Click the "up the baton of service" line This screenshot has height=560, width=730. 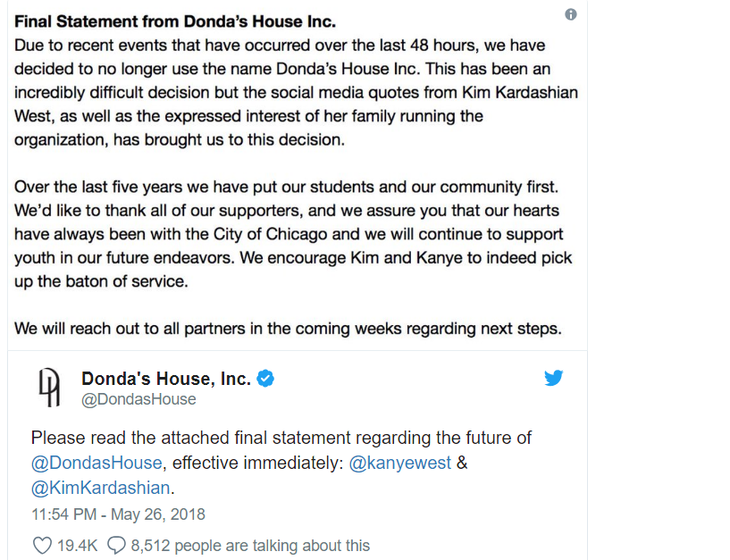click(x=101, y=281)
